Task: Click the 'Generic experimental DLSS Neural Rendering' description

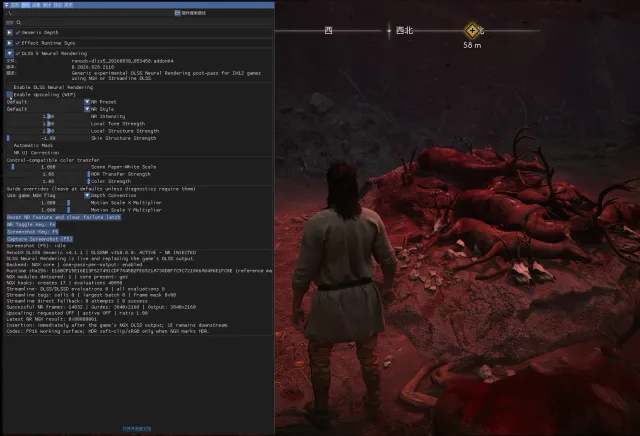Action: [166, 76]
